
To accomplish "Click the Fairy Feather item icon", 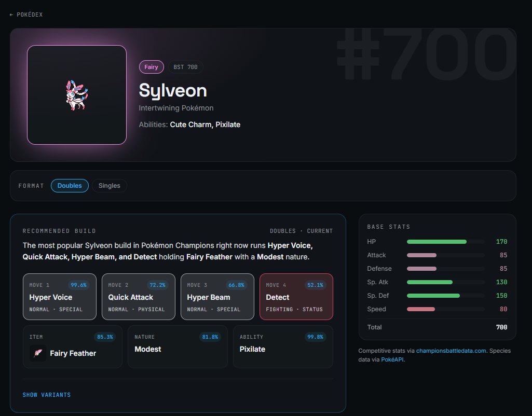I will tap(38, 353).
